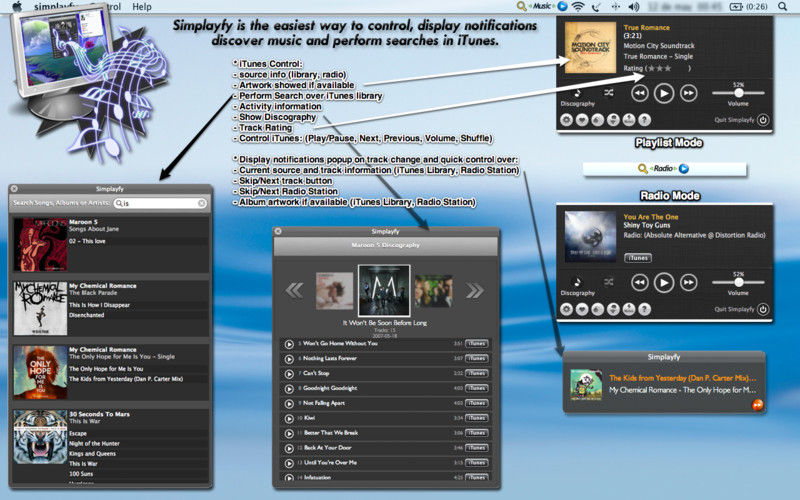Image resolution: width=800 pixels, height=500 pixels.
Task: Click notification popup album artwork
Action: point(586,385)
